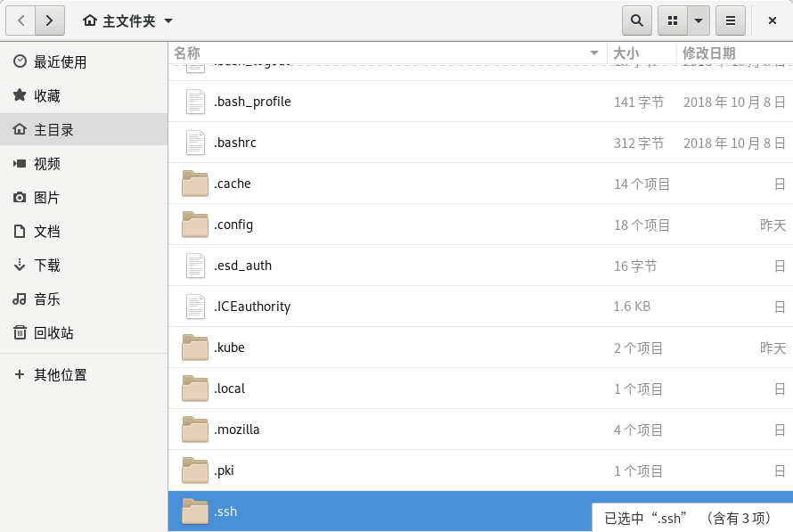Sort by the 修改日期 column header
The height and width of the screenshot is (532, 793).
point(735,53)
